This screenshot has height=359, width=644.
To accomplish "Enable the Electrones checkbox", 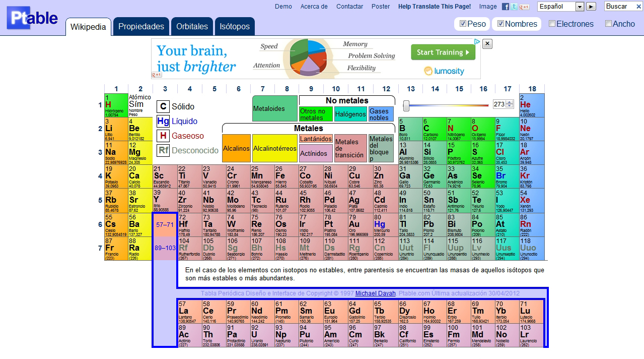I will pos(552,24).
